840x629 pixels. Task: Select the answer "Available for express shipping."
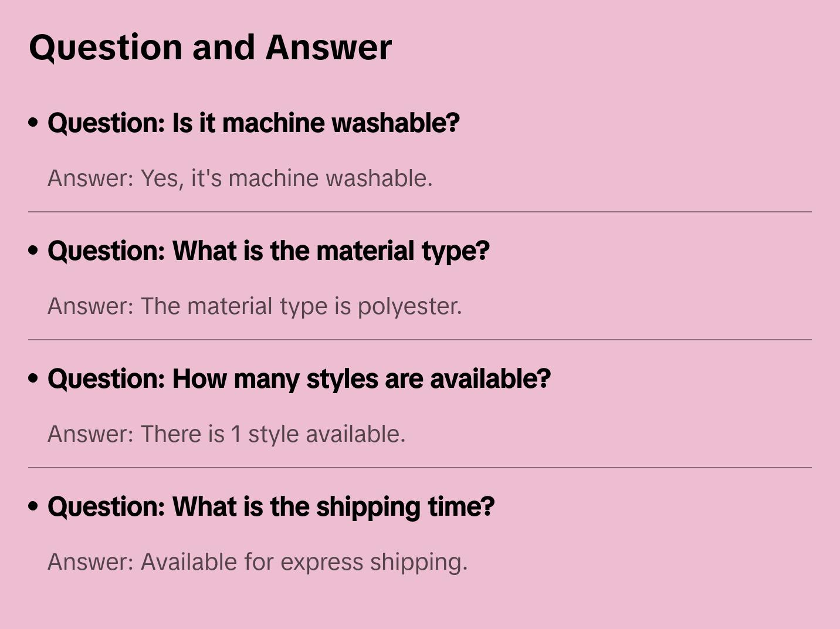[x=258, y=562]
